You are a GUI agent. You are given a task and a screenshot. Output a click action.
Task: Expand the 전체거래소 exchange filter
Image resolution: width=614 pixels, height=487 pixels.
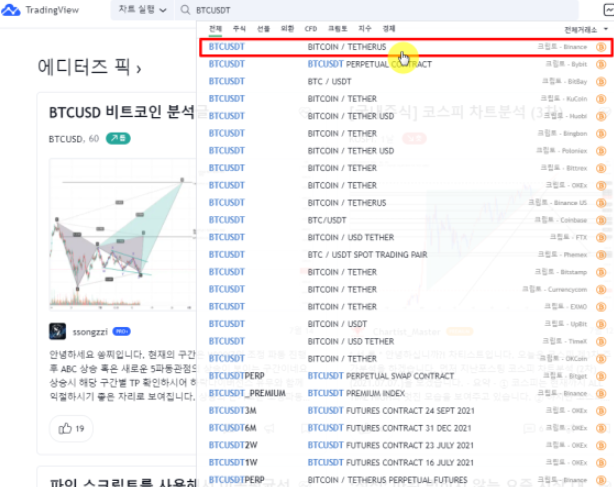point(585,30)
